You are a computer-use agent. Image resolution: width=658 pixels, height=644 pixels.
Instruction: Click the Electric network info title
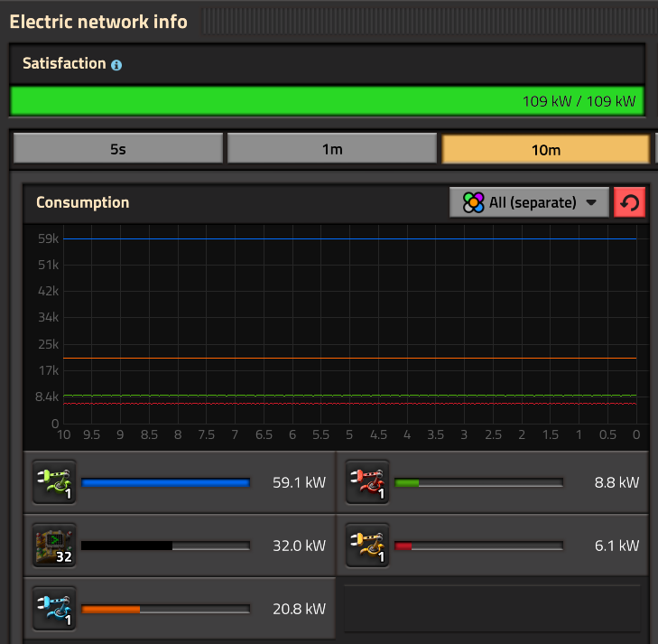[x=98, y=22]
